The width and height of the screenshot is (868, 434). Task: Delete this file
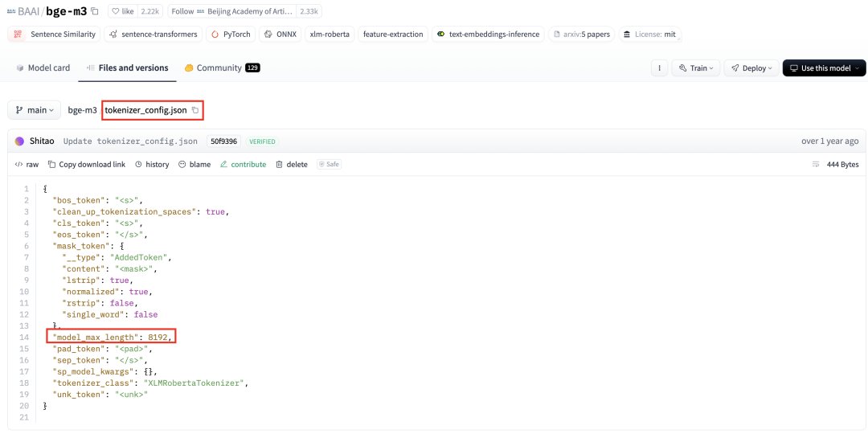pyautogui.click(x=292, y=165)
